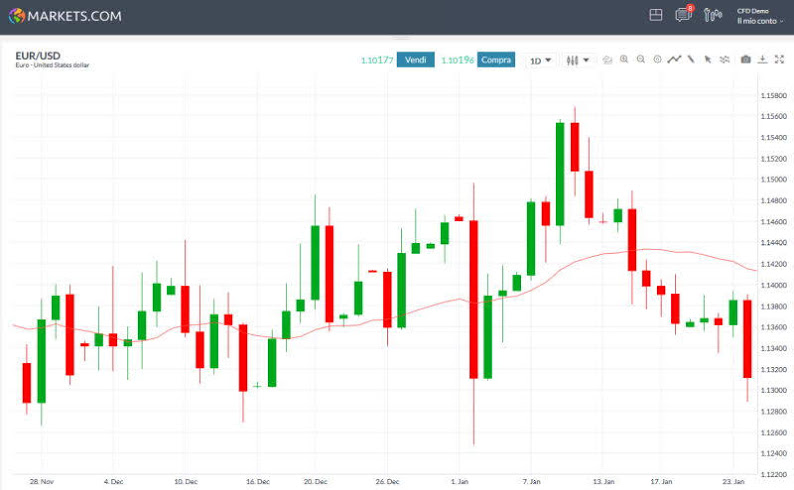Click the zoom out magnifier icon
Viewport: 794px width, 490px height.
point(640,60)
